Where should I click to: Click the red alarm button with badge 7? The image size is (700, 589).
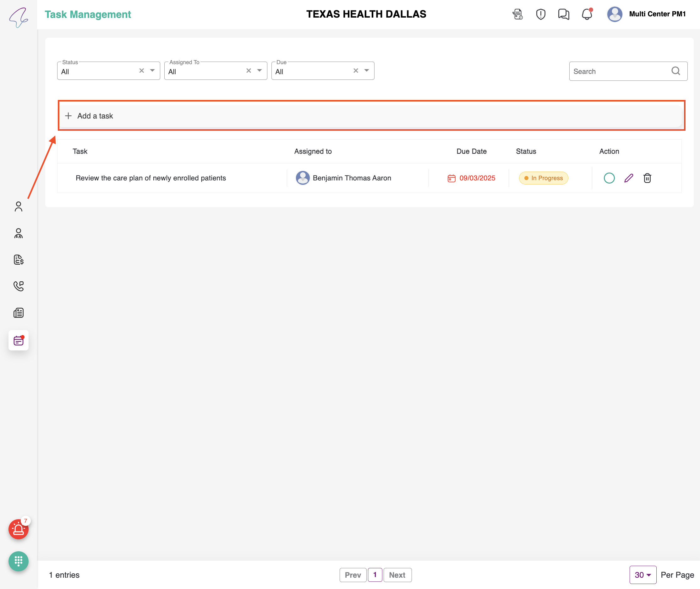[18, 529]
